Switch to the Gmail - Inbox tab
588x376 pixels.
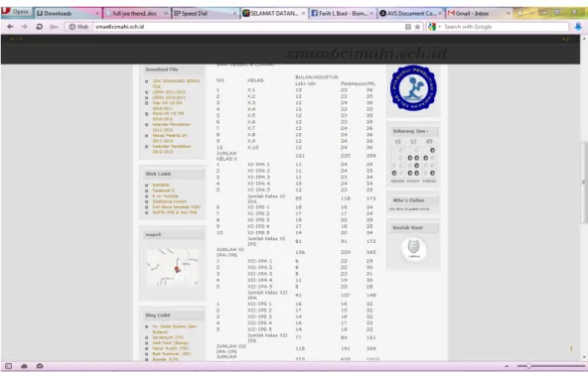click(480, 14)
